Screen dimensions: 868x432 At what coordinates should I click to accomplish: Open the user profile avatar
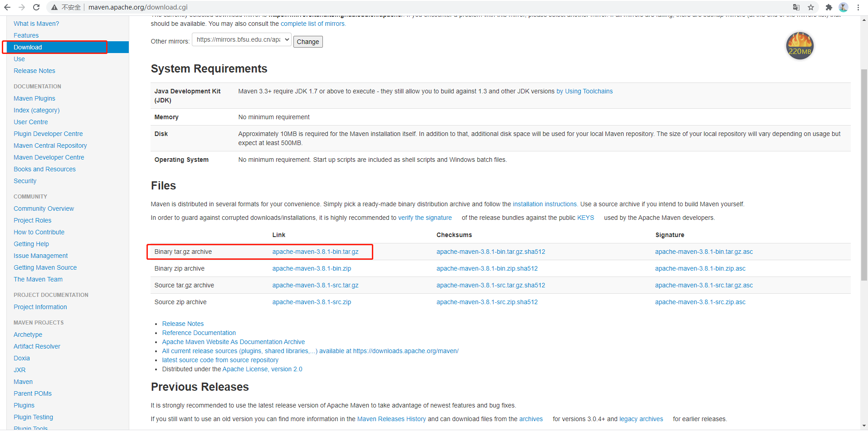844,7
